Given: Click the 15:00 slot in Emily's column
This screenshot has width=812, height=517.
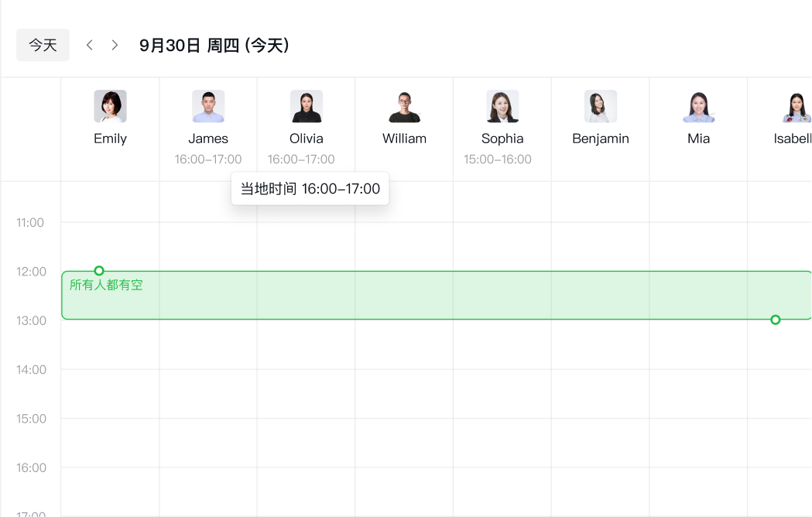Looking at the screenshot, I should [x=110, y=443].
